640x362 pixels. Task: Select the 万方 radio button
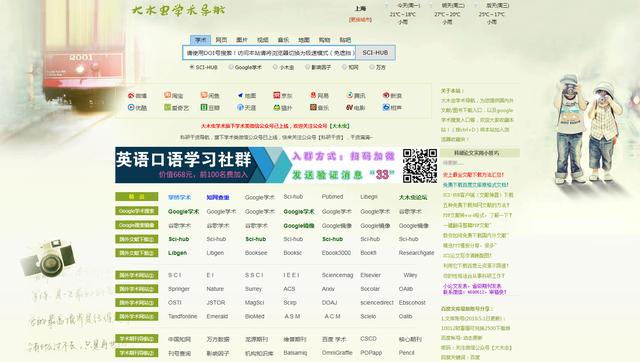(371, 67)
